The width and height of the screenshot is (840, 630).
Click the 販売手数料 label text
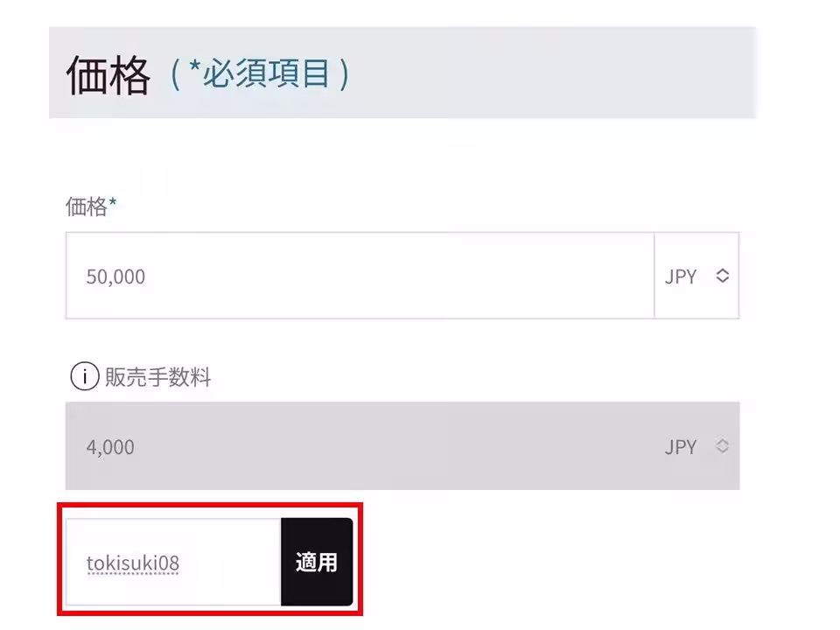click(x=158, y=377)
